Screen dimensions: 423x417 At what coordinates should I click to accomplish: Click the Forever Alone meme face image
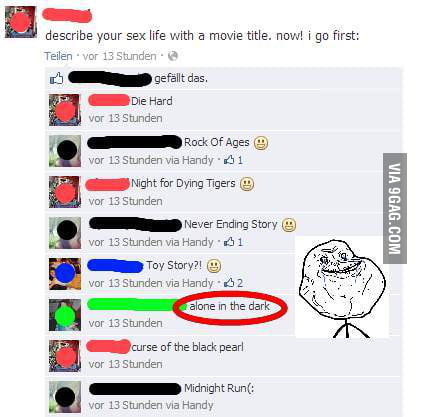coord(342,287)
